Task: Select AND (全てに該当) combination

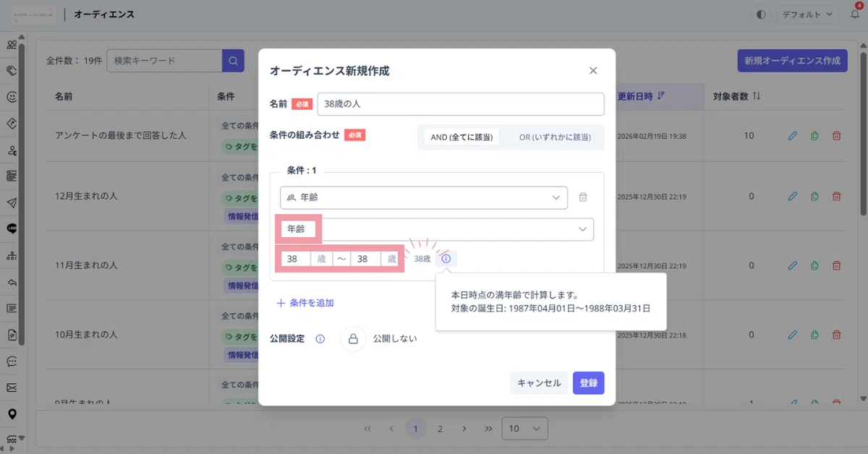Action: tap(461, 137)
